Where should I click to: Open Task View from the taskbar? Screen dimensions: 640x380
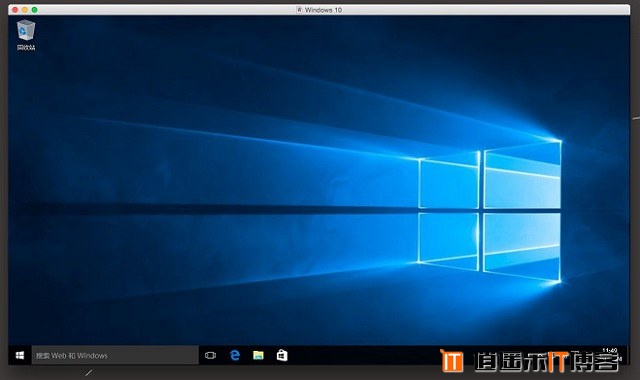tap(210, 356)
